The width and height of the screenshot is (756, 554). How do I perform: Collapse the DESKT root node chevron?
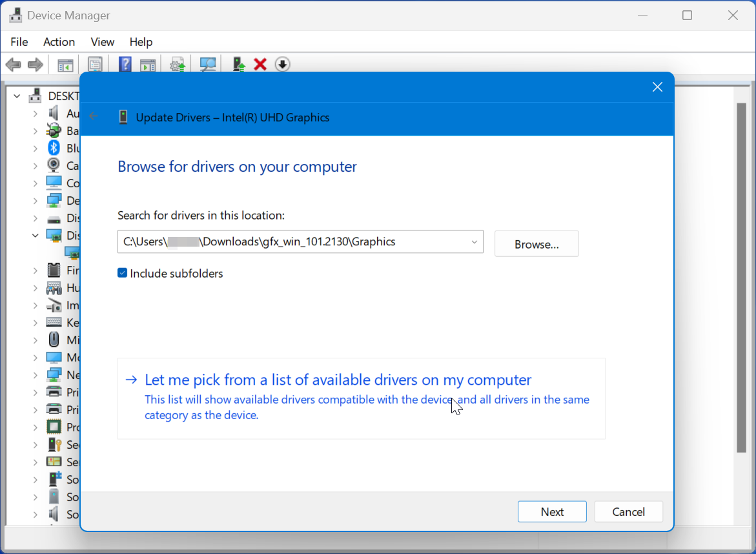17,96
